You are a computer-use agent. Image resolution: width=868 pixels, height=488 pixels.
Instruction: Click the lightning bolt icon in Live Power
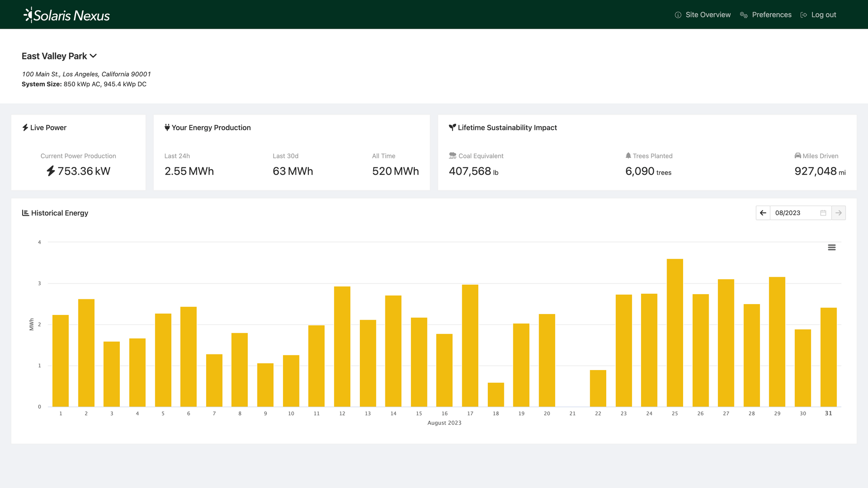tap(25, 127)
